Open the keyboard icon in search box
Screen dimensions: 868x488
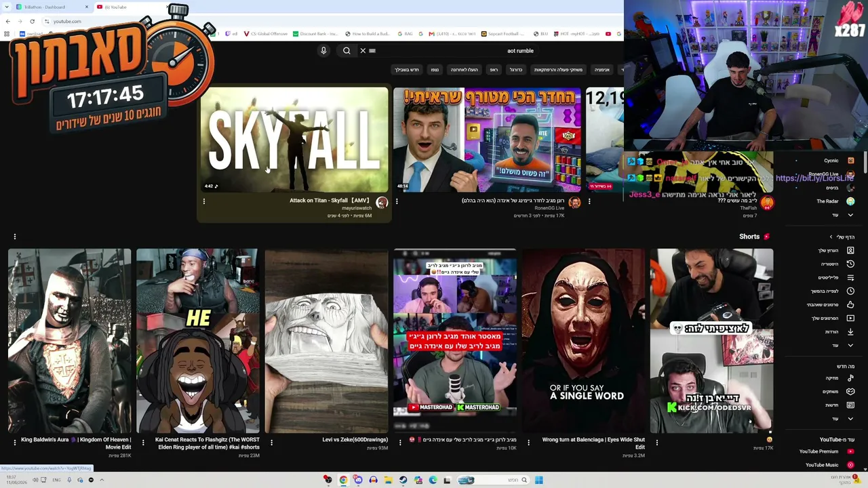tap(372, 51)
